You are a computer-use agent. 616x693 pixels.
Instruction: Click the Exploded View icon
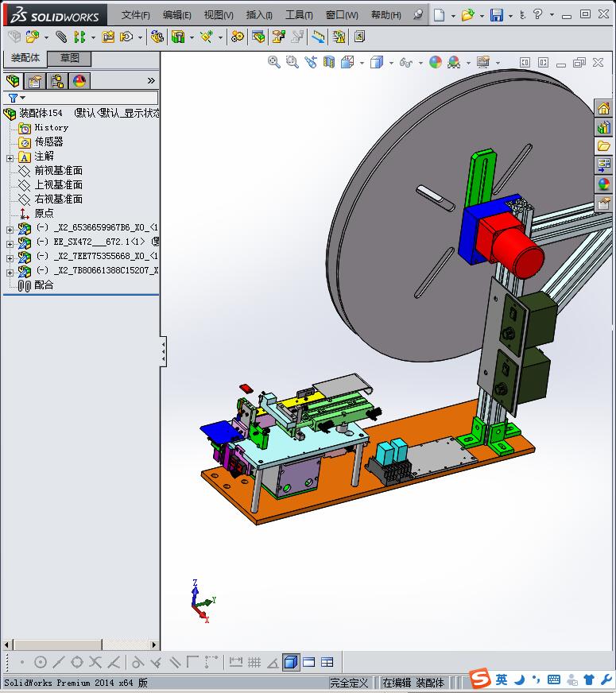coord(278,37)
